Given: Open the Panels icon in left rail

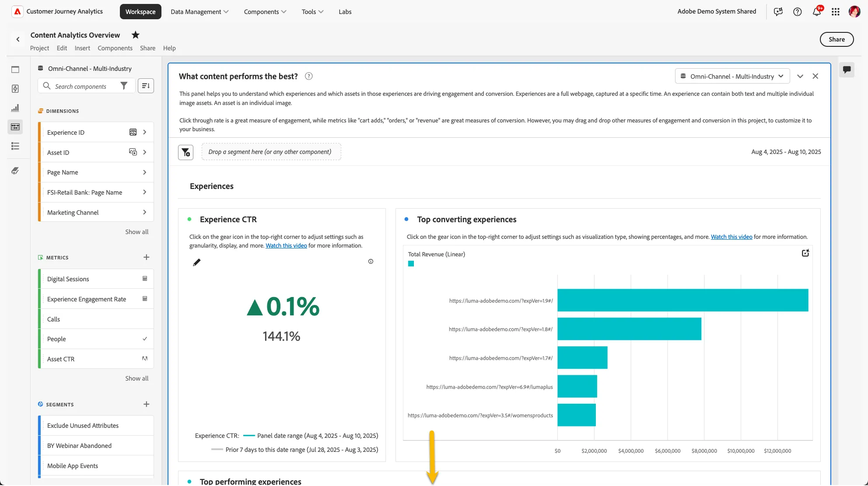Looking at the screenshot, I should tap(15, 70).
